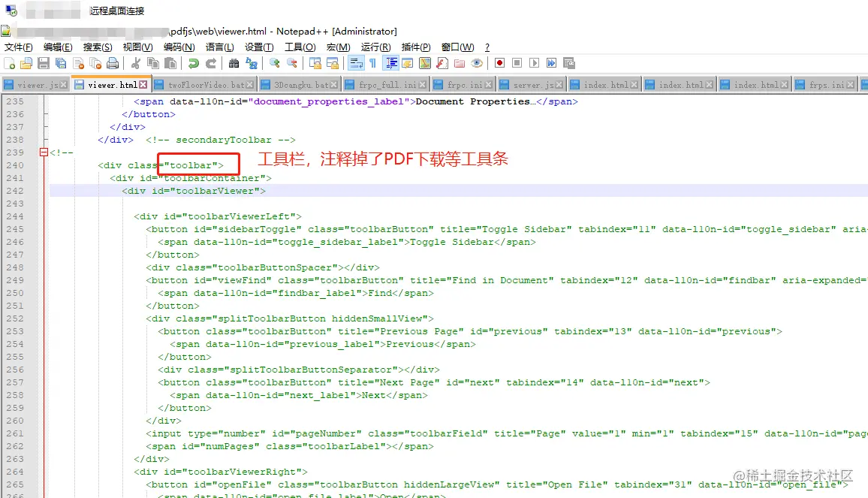Start macro recording with red dot icon
868x498 pixels.
499,63
